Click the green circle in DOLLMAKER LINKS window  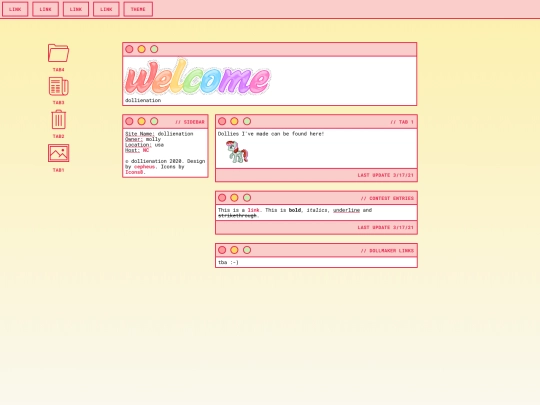(247, 250)
